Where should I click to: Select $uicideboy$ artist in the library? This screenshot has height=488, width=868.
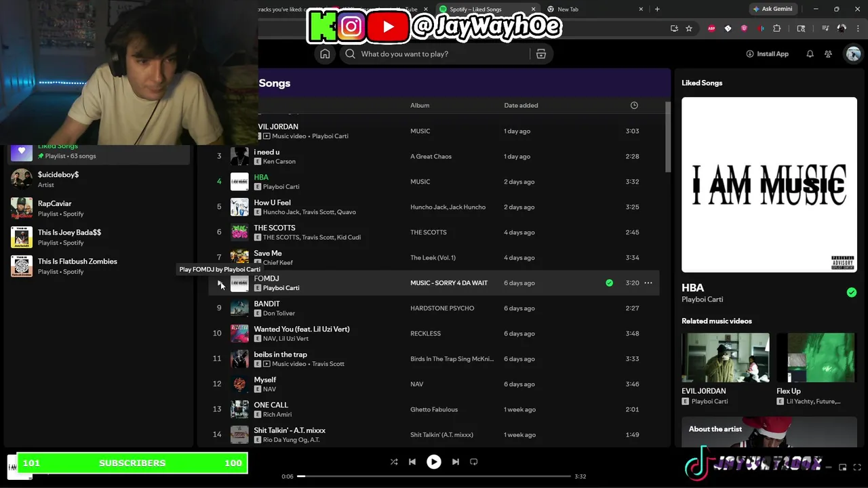[98, 180]
